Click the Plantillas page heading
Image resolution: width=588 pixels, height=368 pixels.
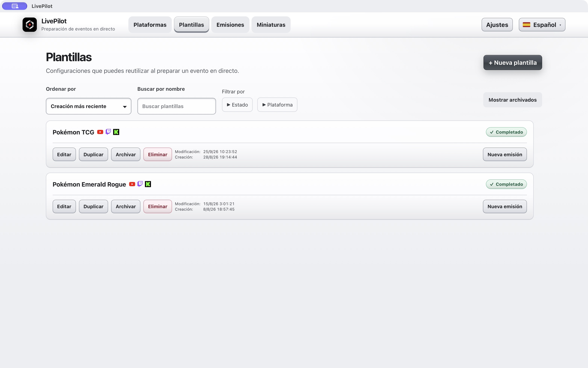point(69,57)
